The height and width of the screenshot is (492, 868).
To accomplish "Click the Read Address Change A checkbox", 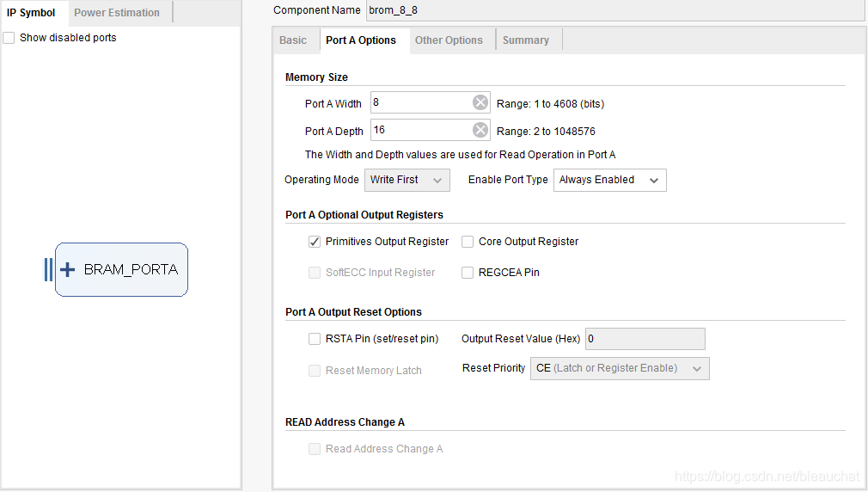I will click(315, 449).
